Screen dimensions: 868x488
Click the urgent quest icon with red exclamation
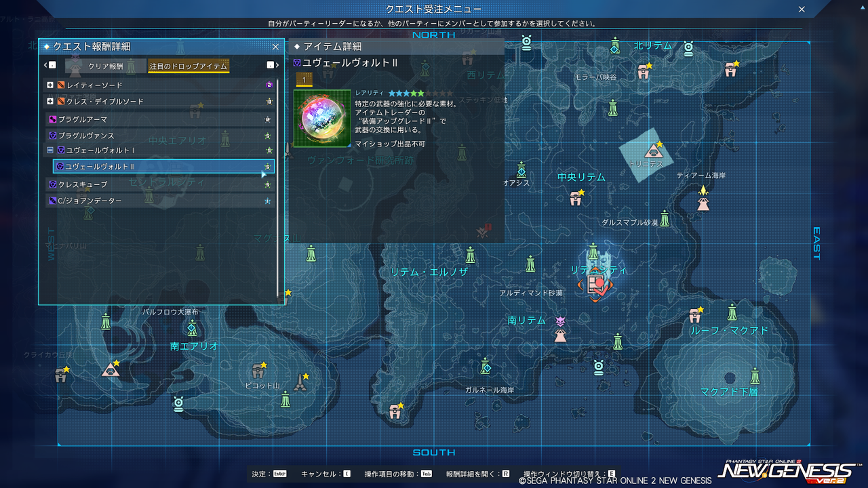(484, 232)
